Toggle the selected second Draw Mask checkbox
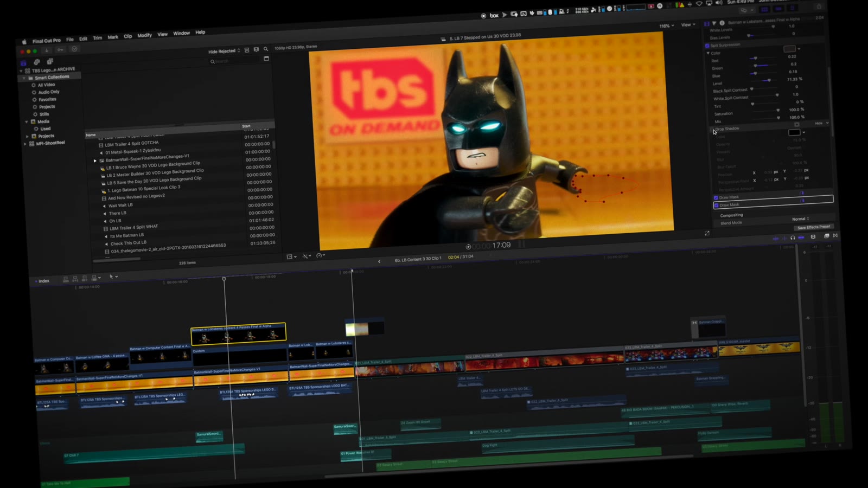 pyautogui.click(x=716, y=206)
